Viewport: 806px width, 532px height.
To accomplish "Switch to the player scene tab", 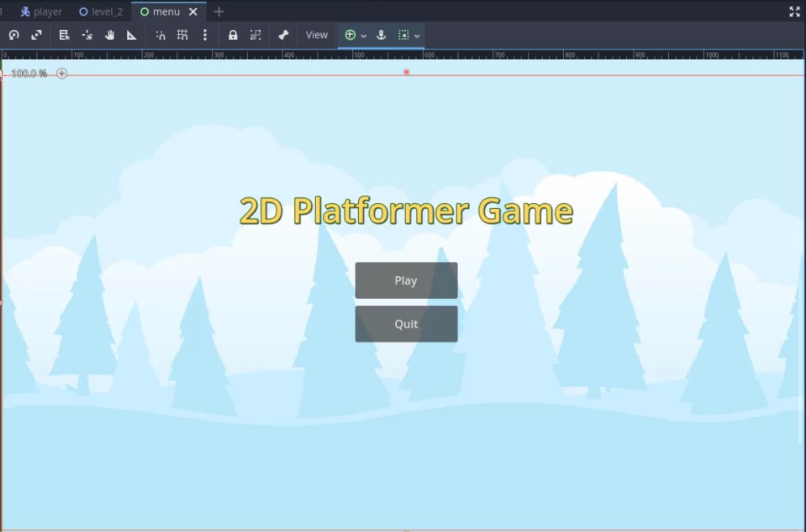I will point(41,11).
